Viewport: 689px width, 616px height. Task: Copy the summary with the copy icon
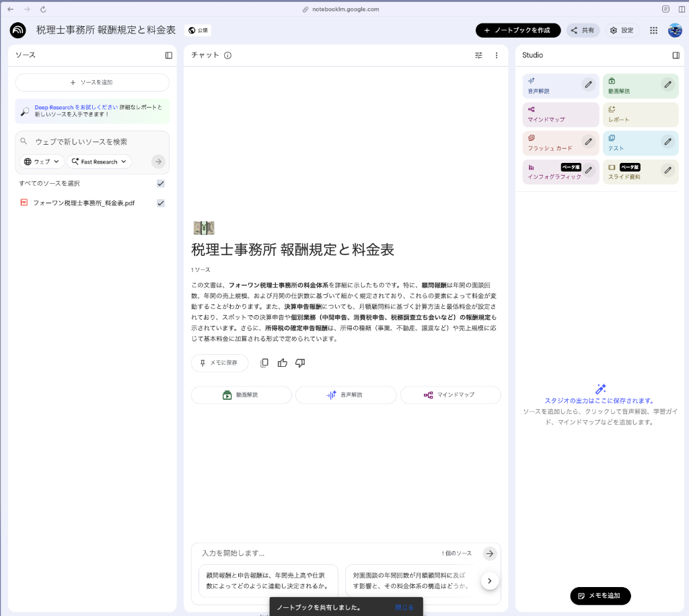click(264, 363)
